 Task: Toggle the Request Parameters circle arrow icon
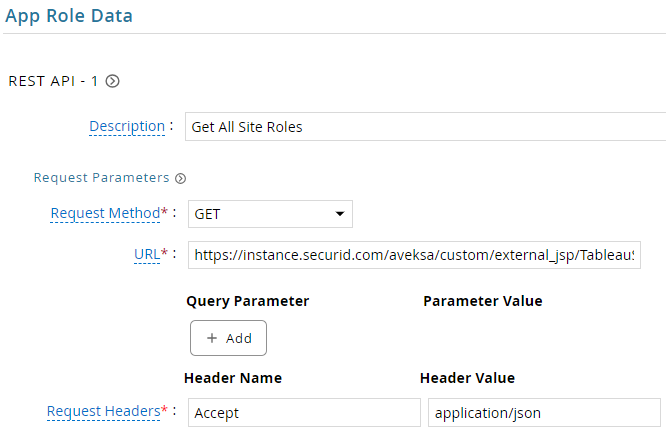(x=181, y=178)
